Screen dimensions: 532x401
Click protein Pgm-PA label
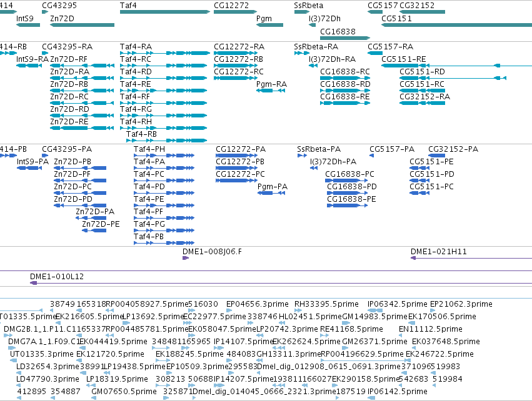(273, 187)
